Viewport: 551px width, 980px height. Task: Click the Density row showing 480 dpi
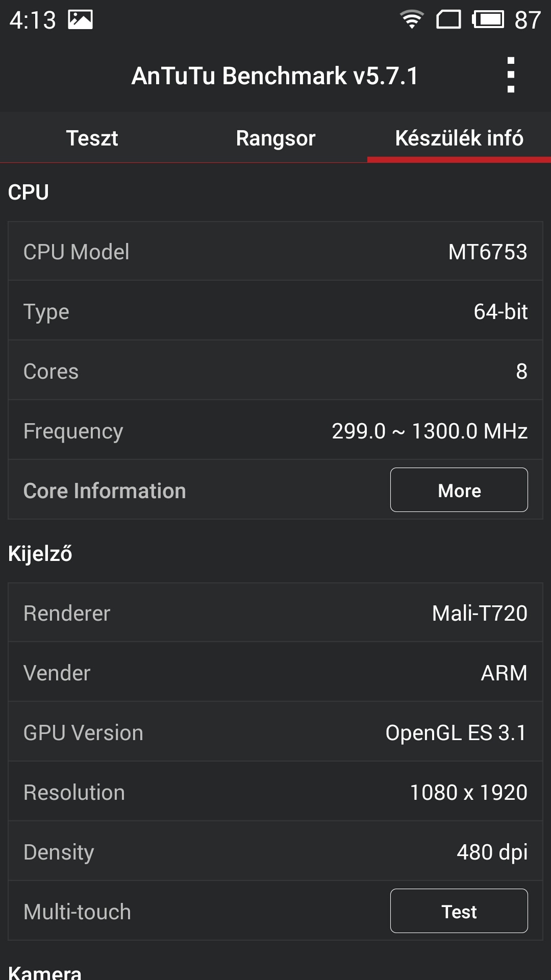[x=275, y=851]
